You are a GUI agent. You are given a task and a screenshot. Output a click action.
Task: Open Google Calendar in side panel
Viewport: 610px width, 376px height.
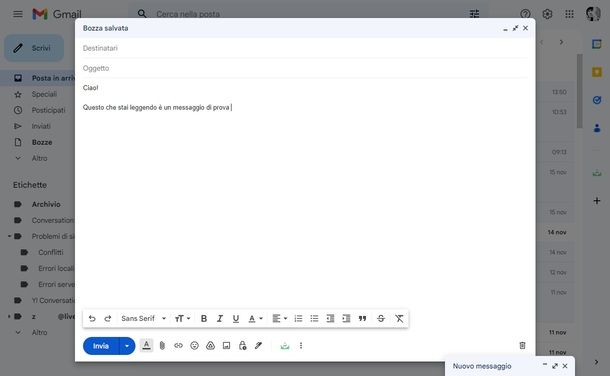(597, 44)
